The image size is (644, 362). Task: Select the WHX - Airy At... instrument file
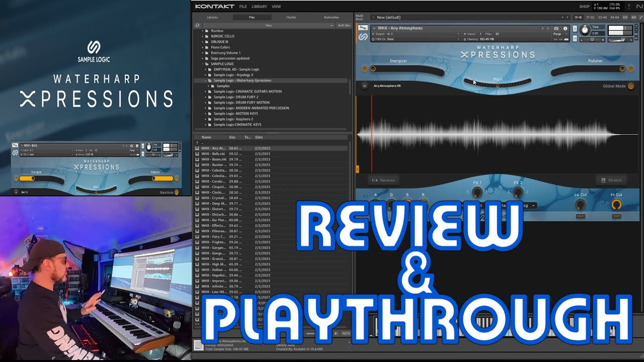[271, 148]
